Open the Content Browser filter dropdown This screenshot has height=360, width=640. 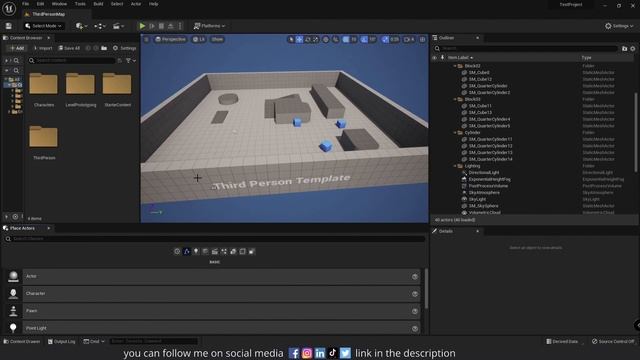(131, 60)
